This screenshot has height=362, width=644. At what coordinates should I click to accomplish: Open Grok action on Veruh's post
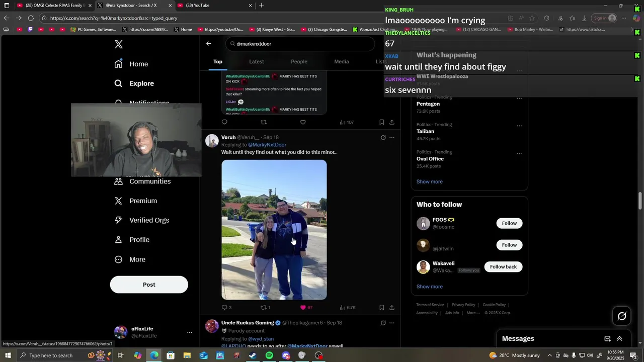click(x=383, y=137)
